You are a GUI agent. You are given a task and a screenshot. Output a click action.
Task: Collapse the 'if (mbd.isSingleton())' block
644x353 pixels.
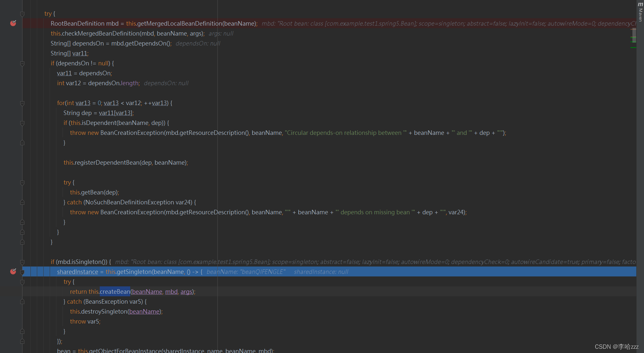22,262
